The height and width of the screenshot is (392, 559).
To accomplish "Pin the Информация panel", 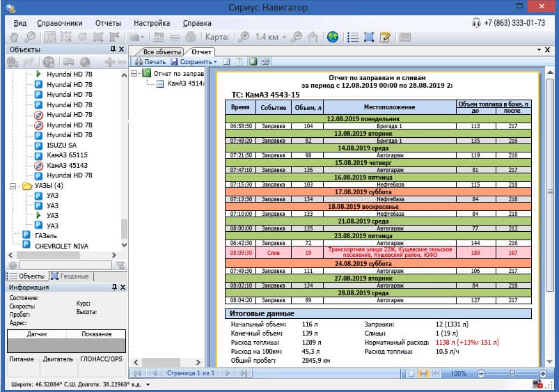I will pos(113,287).
